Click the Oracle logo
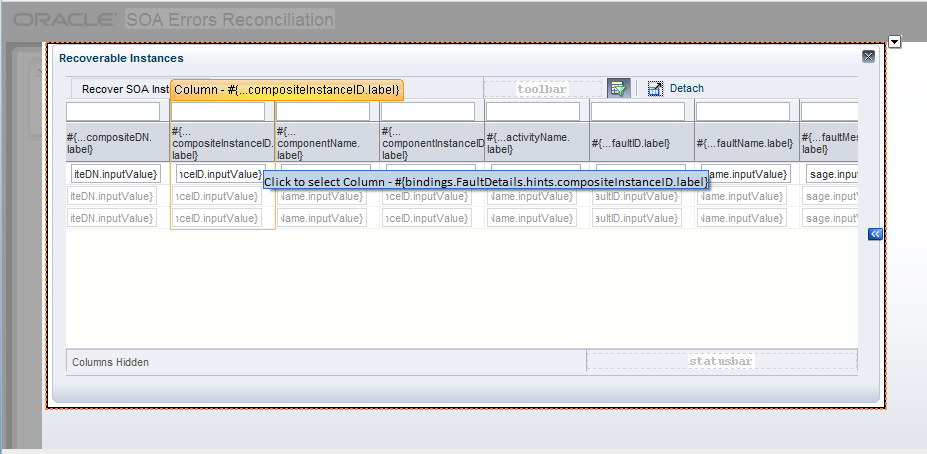This screenshot has width=927, height=454. pyautogui.click(x=65, y=20)
